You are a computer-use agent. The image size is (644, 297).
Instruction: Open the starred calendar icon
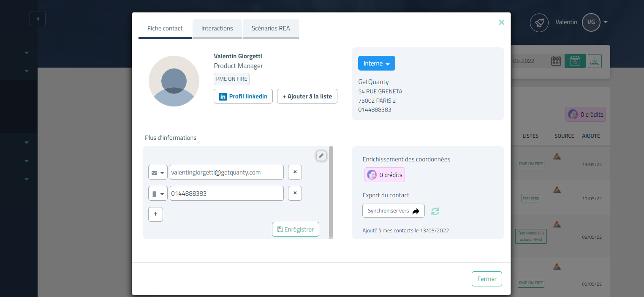click(575, 61)
